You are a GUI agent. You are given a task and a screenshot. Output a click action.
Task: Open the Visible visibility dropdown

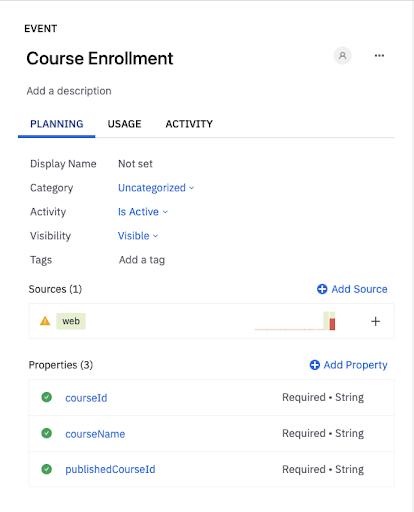138,236
